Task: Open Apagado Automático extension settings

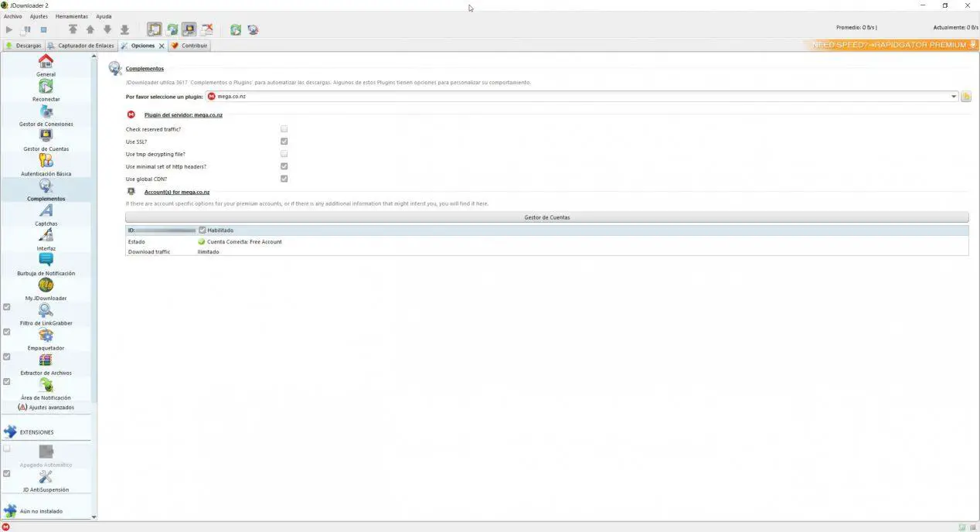Action: tap(46, 455)
